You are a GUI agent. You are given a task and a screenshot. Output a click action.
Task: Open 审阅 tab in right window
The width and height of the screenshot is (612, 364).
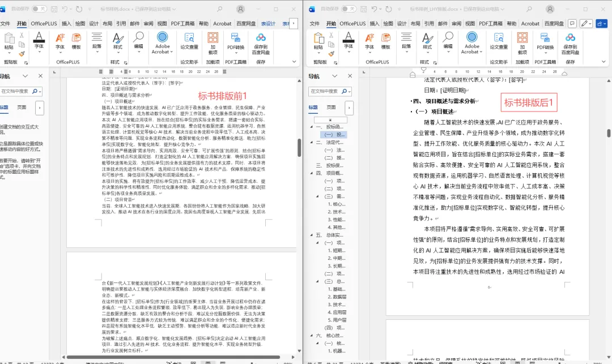[x=456, y=23]
